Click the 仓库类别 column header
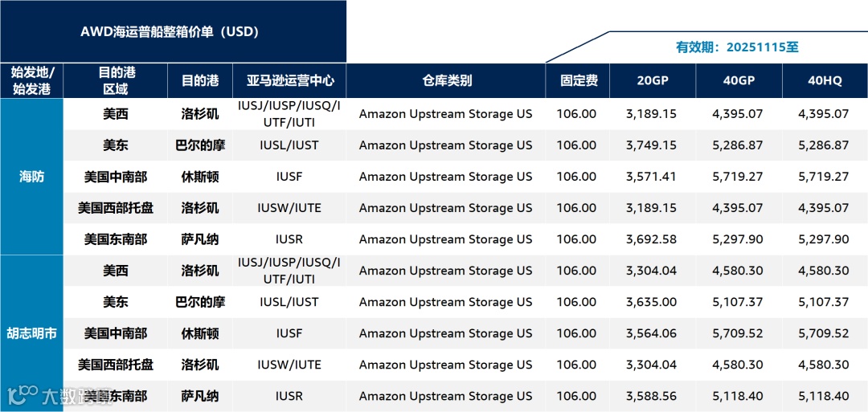 pos(445,81)
